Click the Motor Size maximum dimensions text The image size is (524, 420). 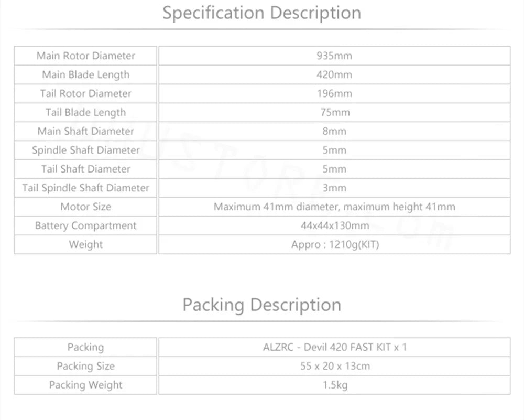click(334, 207)
